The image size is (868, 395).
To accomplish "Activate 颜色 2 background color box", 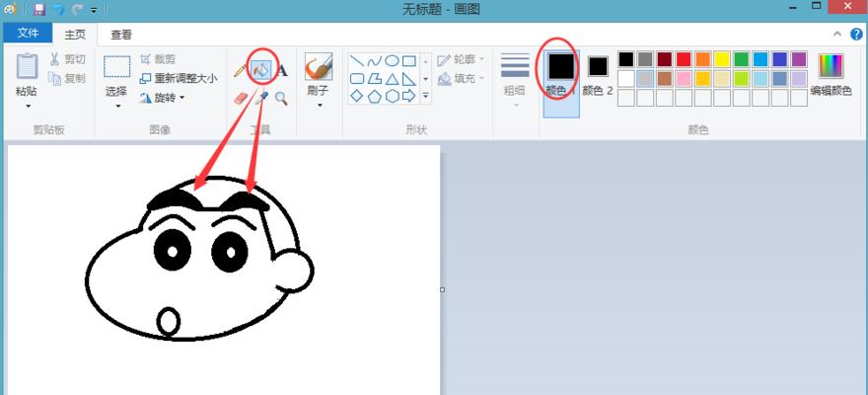I will (x=598, y=76).
